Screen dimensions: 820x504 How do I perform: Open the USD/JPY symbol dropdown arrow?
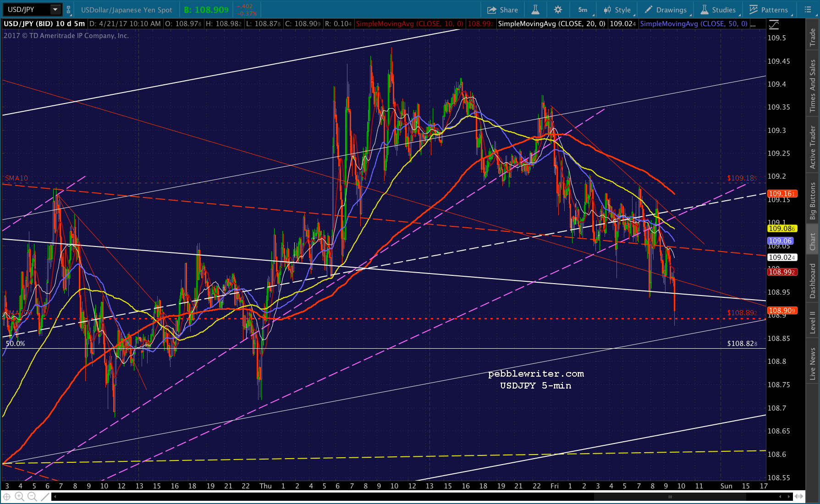55,10
